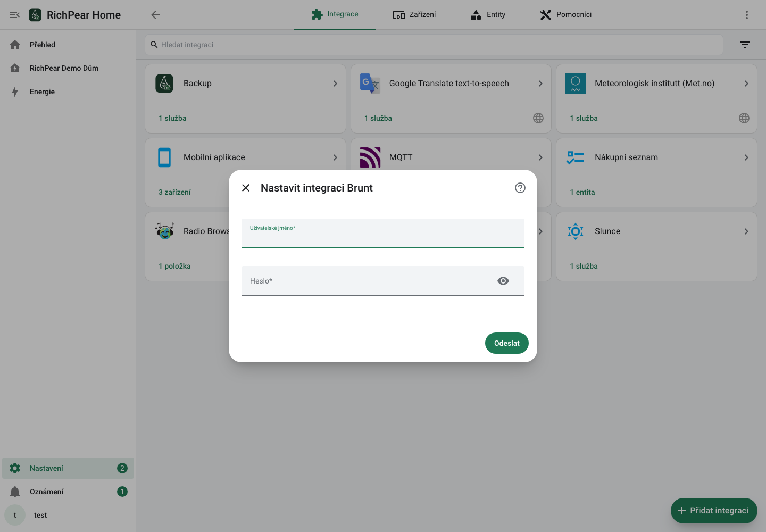Click the Slunce sun icon

point(576,231)
